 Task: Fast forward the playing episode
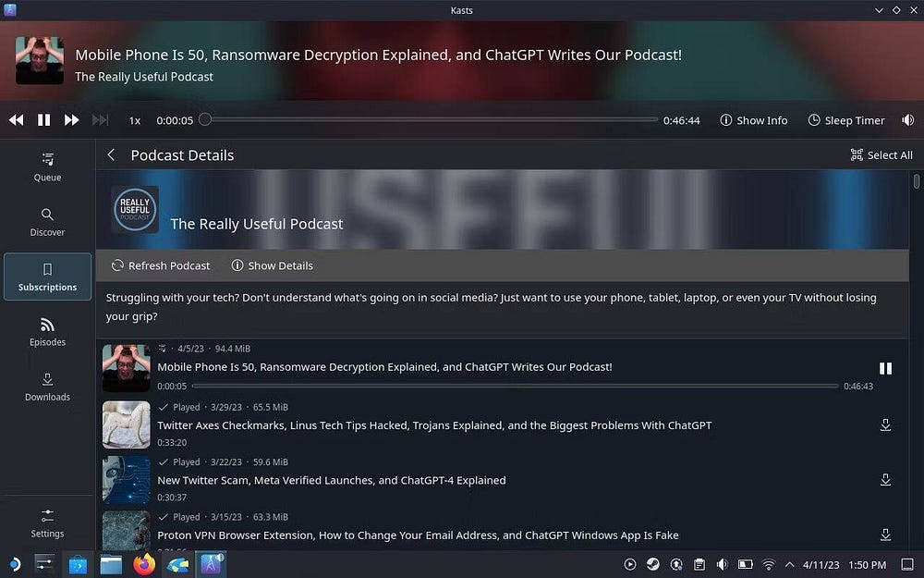coord(71,120)
